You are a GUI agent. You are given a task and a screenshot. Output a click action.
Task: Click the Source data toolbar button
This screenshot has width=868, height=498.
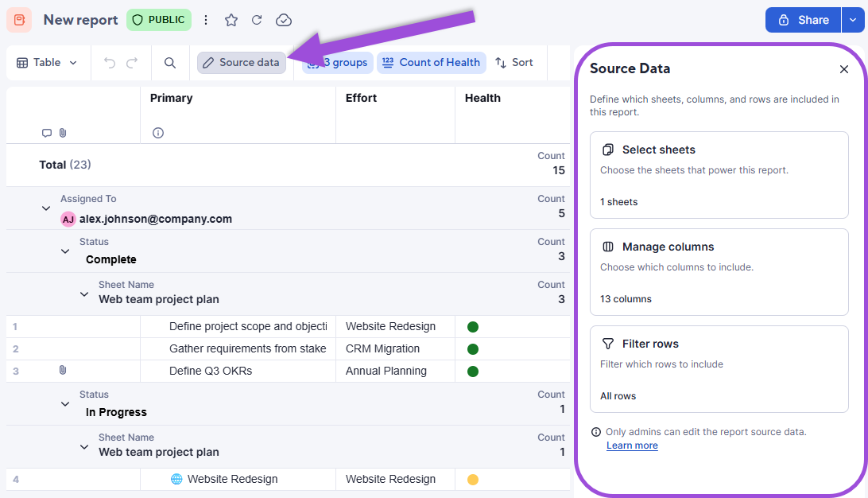(x=242, y=63)
